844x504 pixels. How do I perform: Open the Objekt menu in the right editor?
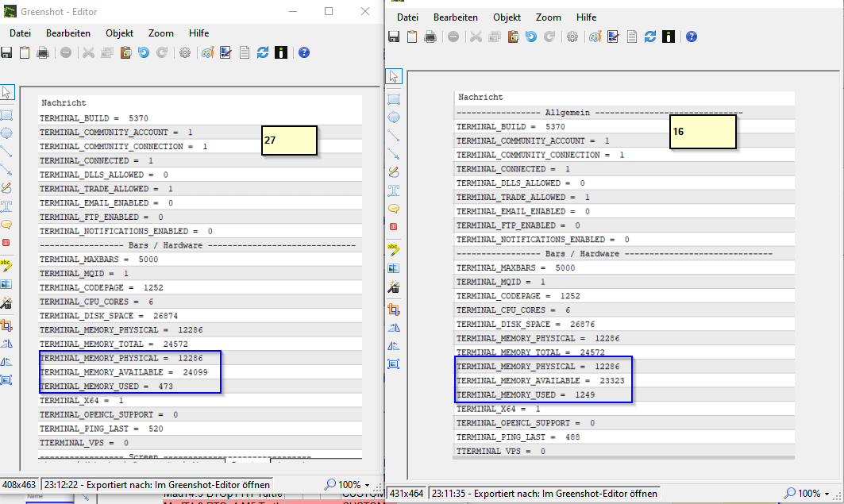pyautogui.click(x=507, y=17)
